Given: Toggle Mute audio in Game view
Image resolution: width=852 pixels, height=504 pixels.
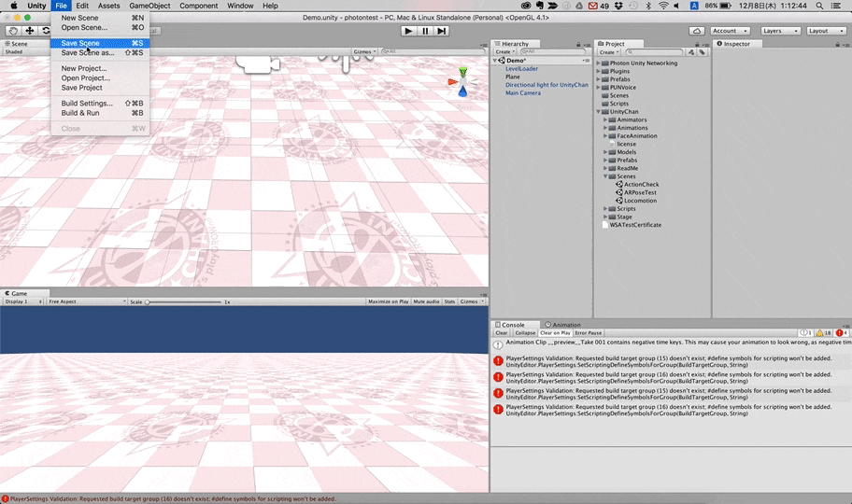Looking at the screenshot, I should pos(426,301).
